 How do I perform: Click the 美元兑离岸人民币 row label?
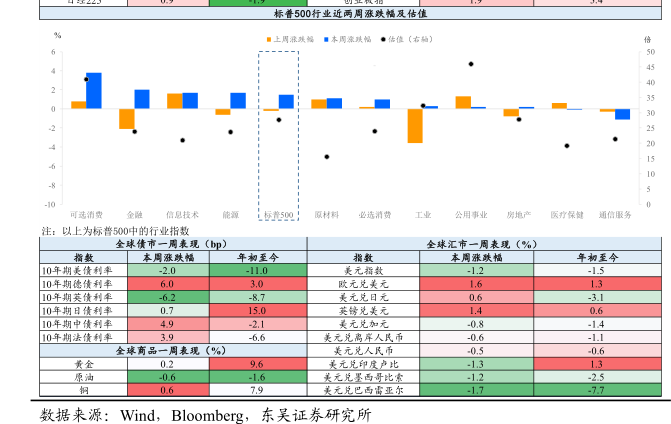363,337
